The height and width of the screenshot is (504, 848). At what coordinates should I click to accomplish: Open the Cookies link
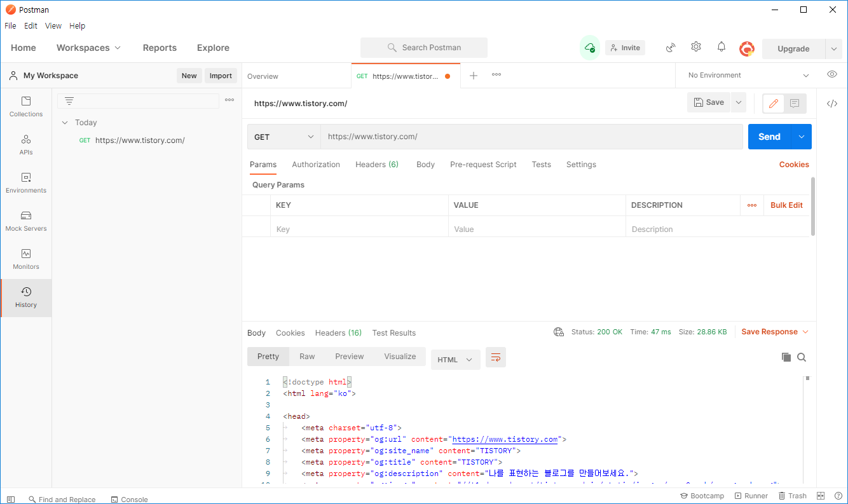pos(794,164)
